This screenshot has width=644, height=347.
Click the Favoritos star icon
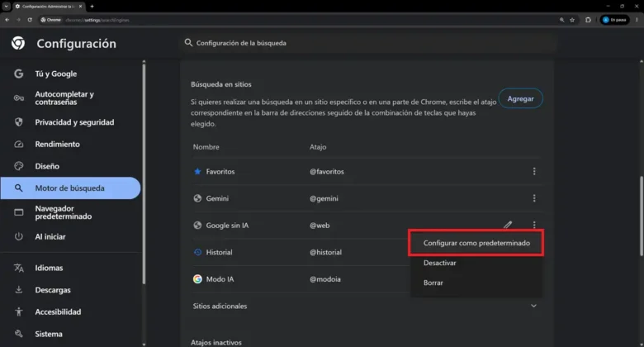197,172
